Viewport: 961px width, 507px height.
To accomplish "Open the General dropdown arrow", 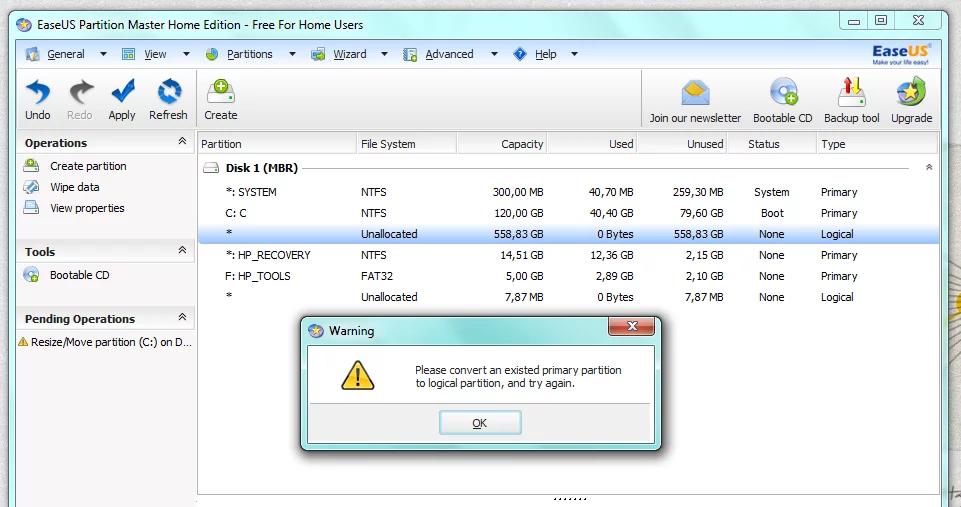I will pos(103,54).
